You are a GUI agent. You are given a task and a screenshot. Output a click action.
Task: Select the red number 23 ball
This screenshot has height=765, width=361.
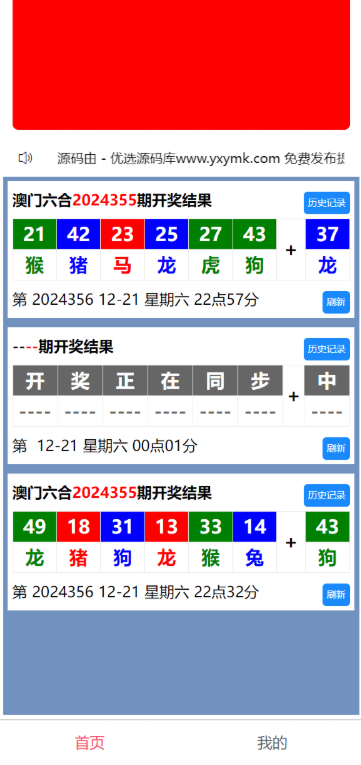(x=122, y=234)
